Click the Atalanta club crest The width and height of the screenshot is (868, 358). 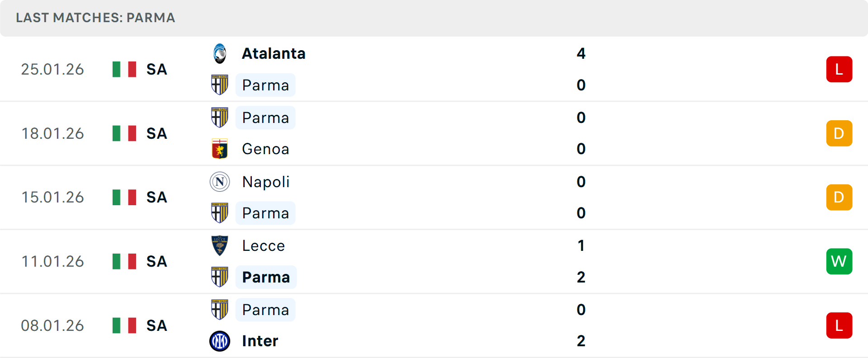click(x=220, y=53)
